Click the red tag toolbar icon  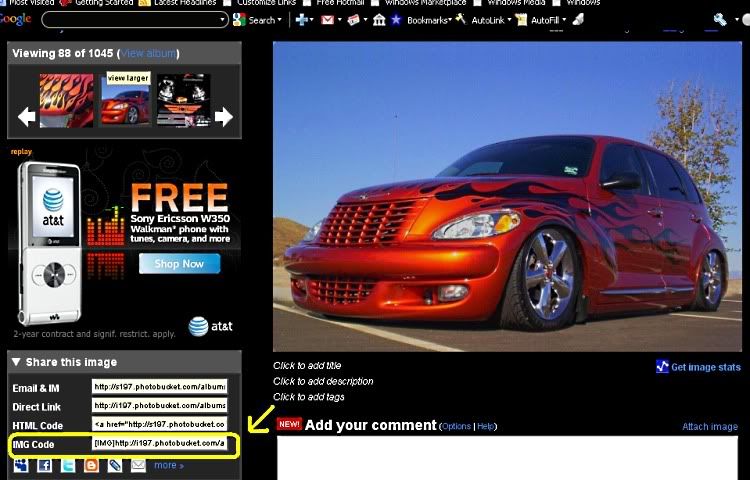pyautogui.click(x=353, y=20)
